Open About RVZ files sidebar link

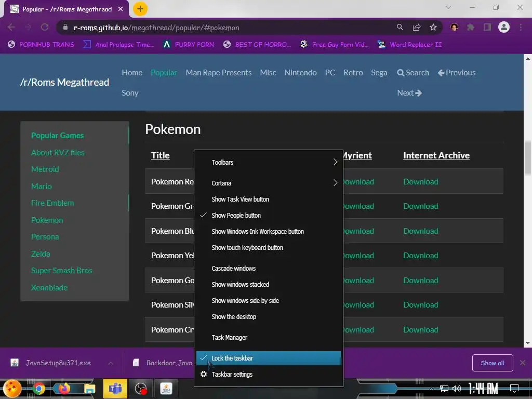tap(58, 153)
